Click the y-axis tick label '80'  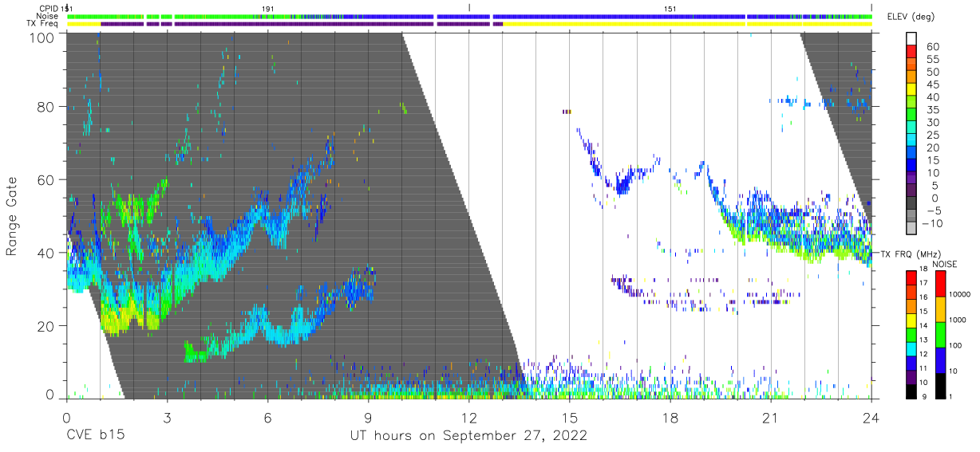[47, 107]
